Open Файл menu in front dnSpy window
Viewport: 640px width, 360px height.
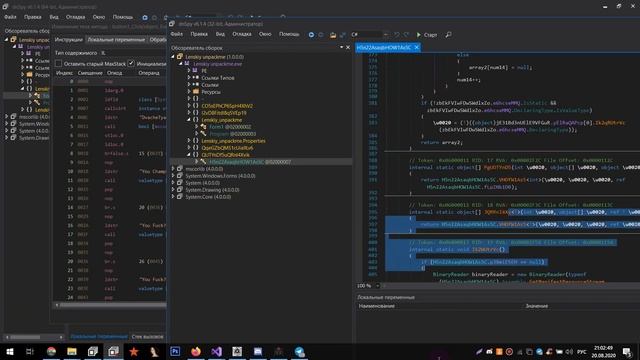[x=177, y=34]
